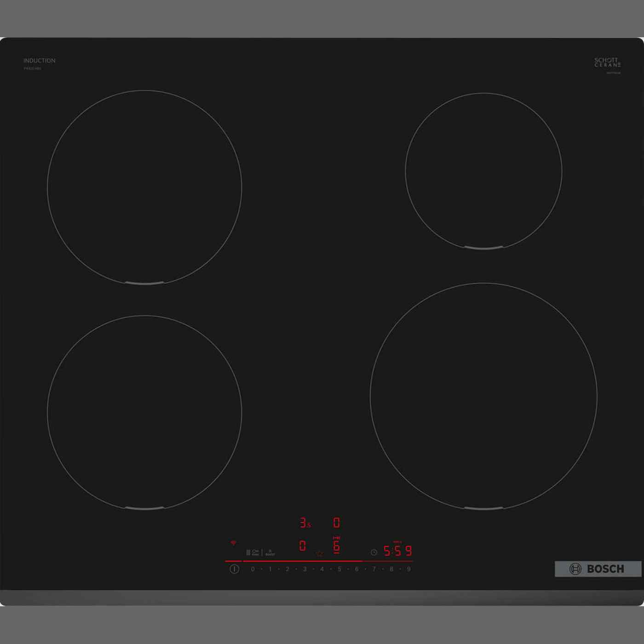Select the front-left zone display showing 0
The image size is (644, 644).
(x=302, y=546)
